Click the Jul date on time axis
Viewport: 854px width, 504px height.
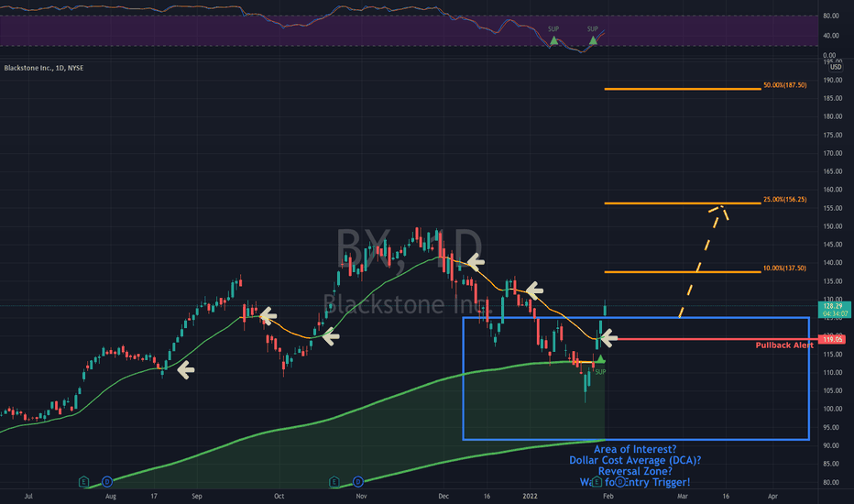click(x=28, y=497)
